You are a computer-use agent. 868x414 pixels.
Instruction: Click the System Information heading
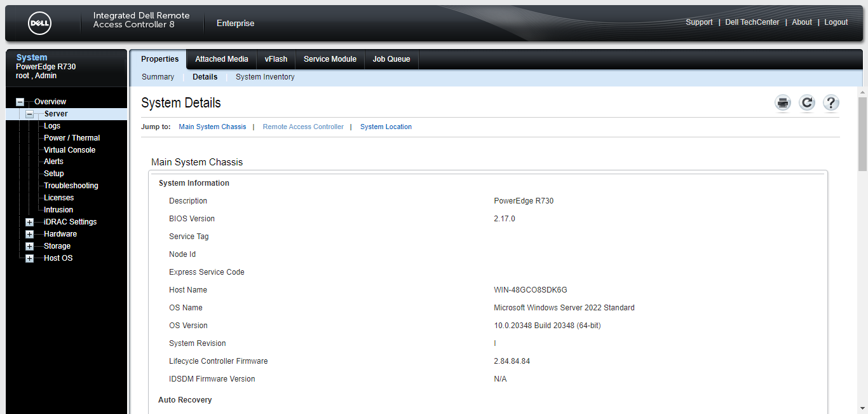click(x=194, y=183)
